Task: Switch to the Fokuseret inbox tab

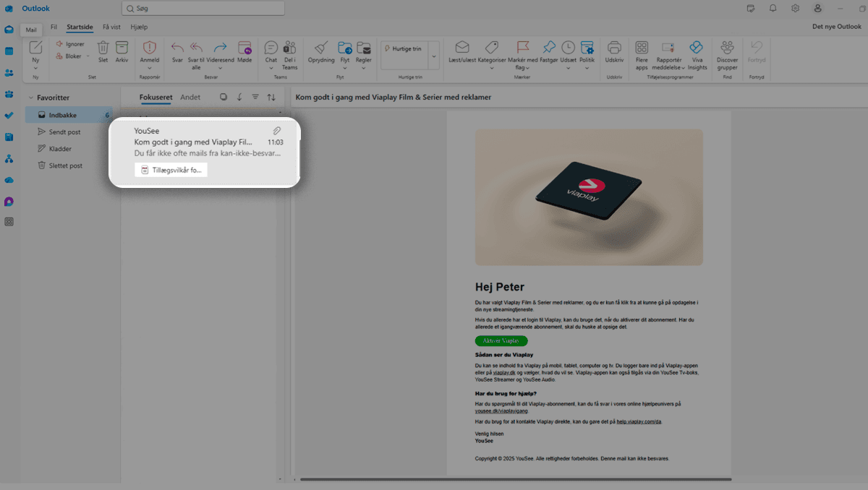Action: (x=156, y=97)
